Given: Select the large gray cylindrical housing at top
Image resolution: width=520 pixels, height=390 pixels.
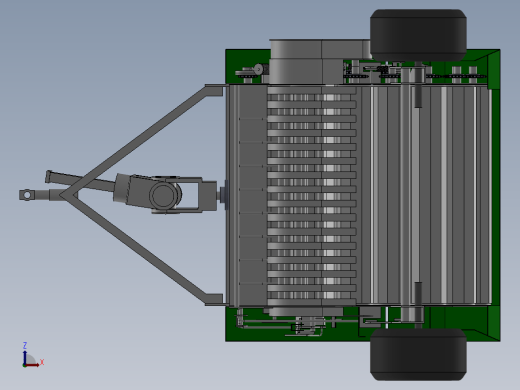Looking at the screenshot, I should pos(320,62).
